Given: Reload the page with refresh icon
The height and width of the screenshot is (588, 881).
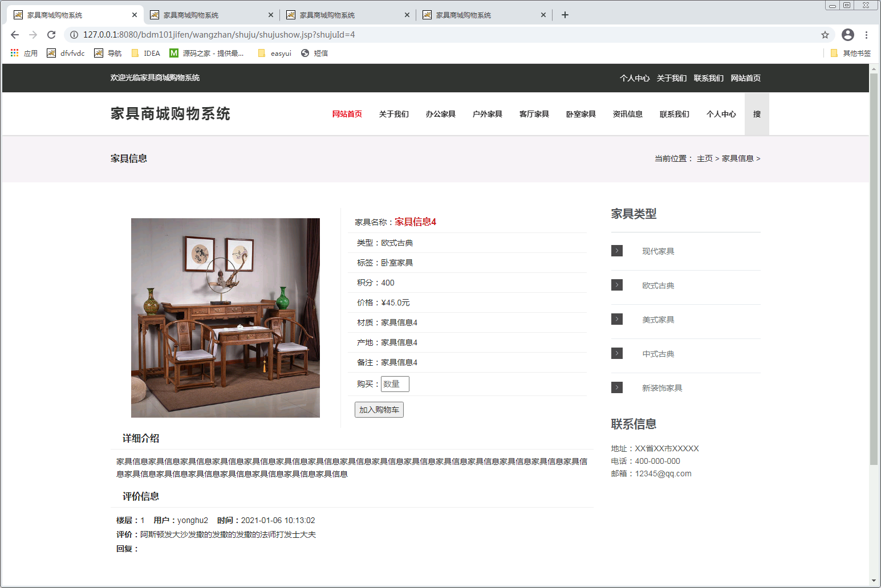Looking at the screenshot, I should pyautogui.click(x=51, y=35).
